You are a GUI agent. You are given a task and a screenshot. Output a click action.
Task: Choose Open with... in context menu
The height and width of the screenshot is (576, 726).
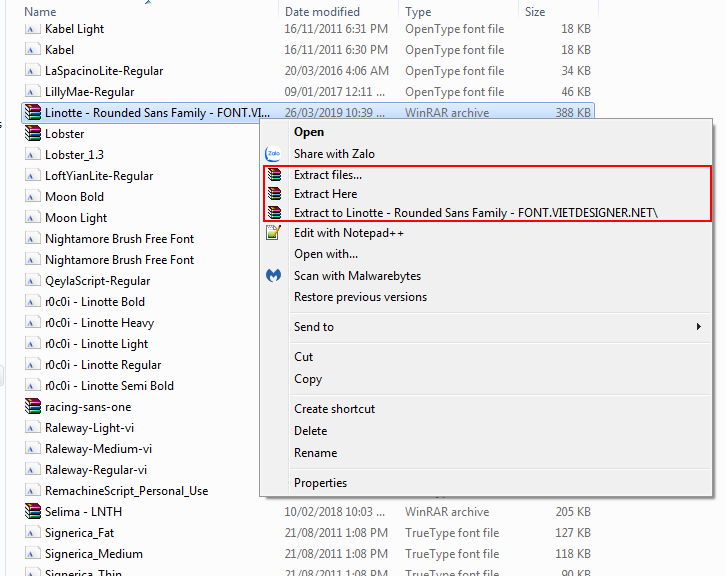point(325,254)
